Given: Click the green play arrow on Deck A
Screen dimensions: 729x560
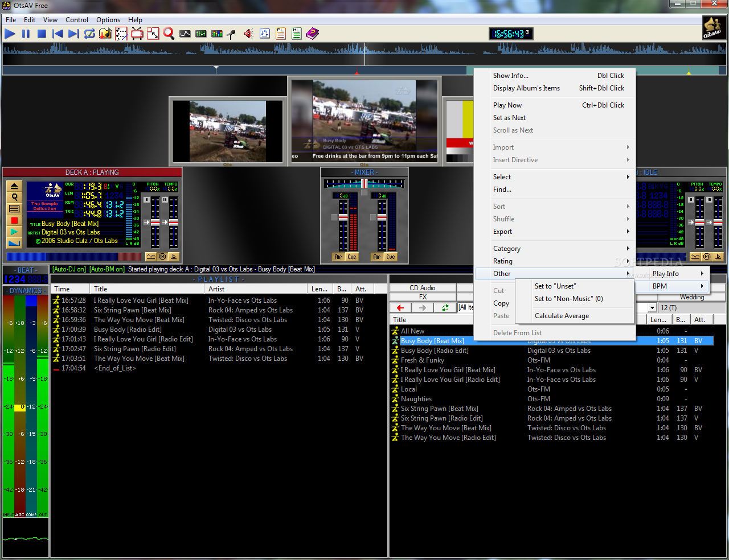Looking at the screenshot, I should (14, 232).
